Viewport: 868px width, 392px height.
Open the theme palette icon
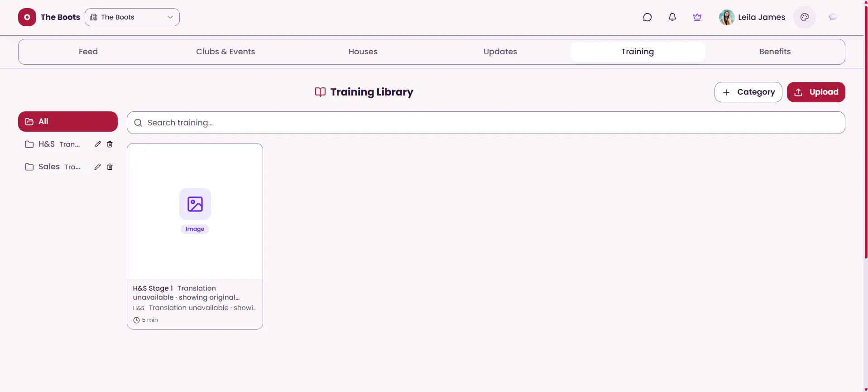805,17
